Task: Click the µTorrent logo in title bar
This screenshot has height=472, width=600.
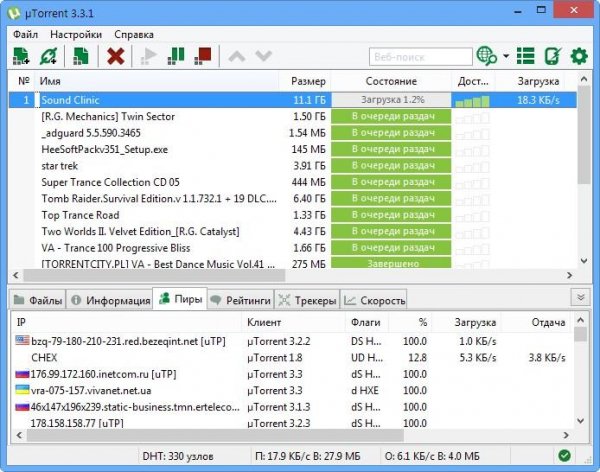Action: (14, 13)
